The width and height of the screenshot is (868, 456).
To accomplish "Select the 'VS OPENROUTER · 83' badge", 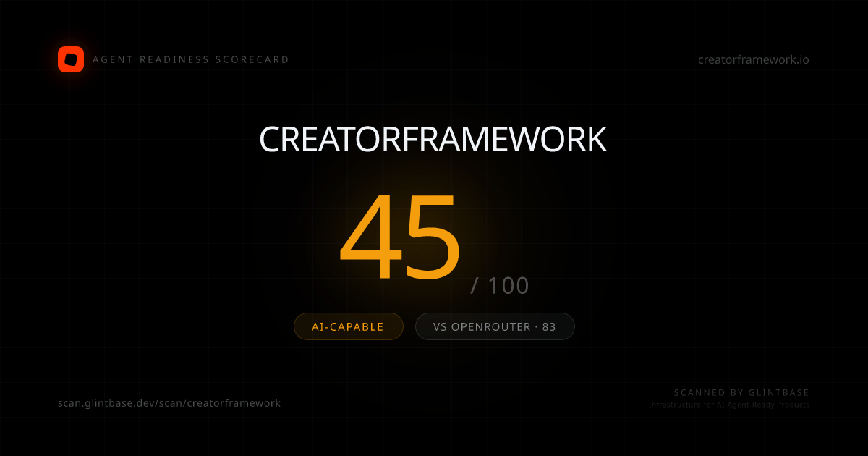I will pyautogui.click(x=495, y=326).
